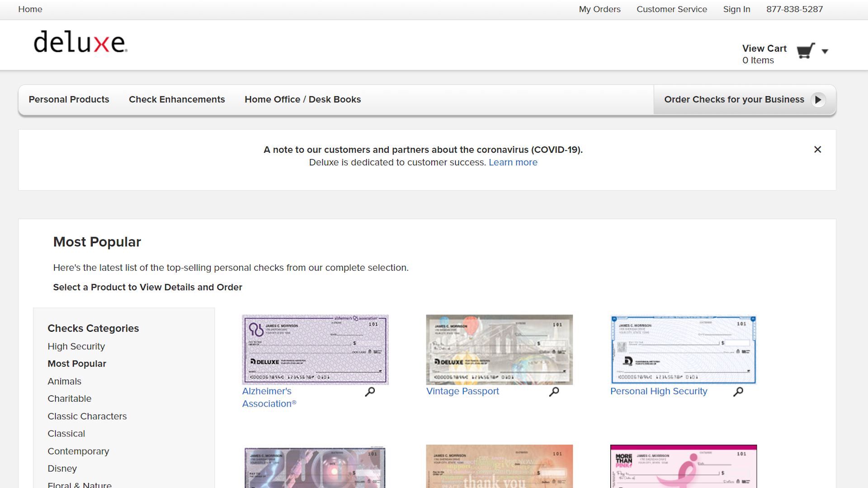Open the shopping cart icon

coord(805,51)
